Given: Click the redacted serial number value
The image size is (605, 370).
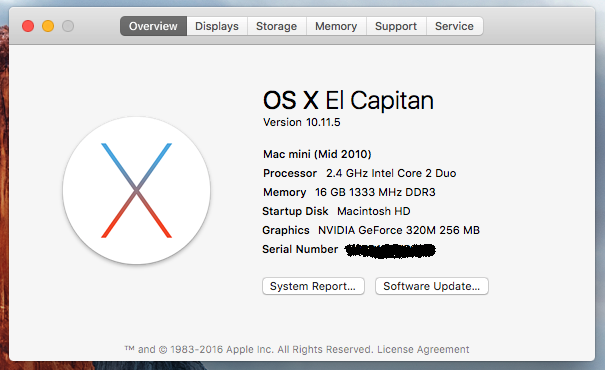Looking at the screenshot, I should (x=390, y=250).
